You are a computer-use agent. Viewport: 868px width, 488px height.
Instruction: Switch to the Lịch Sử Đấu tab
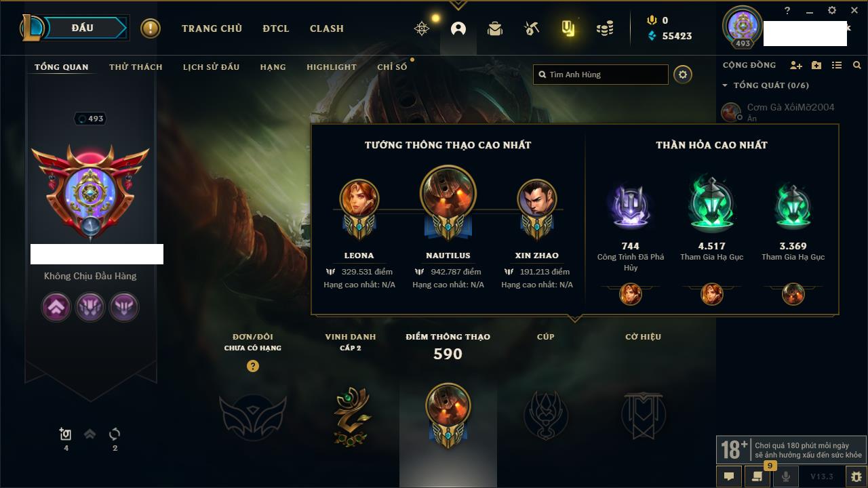pyautogui.click(x=211, y=67)
